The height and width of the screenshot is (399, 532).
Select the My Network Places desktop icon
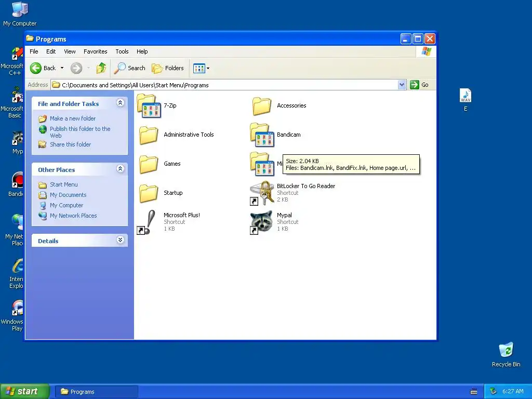17,222
